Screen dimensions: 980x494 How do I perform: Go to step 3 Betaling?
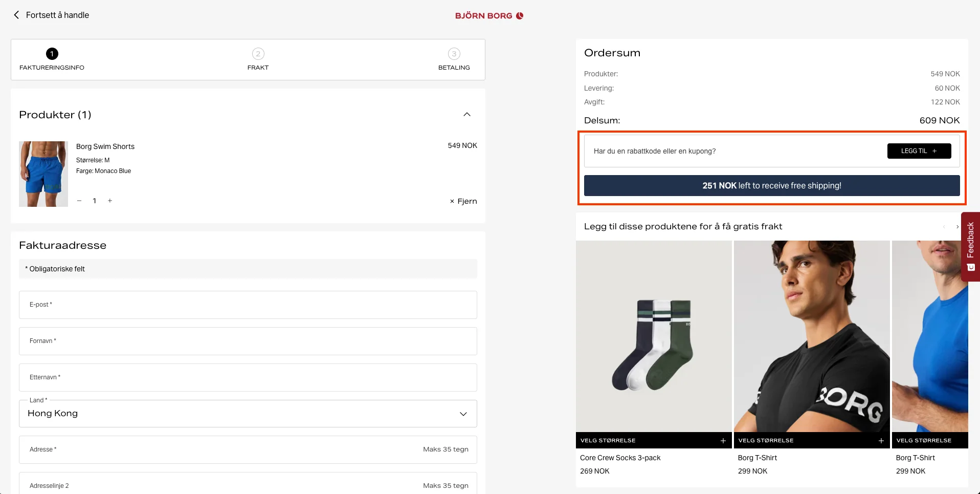[454, 59]
